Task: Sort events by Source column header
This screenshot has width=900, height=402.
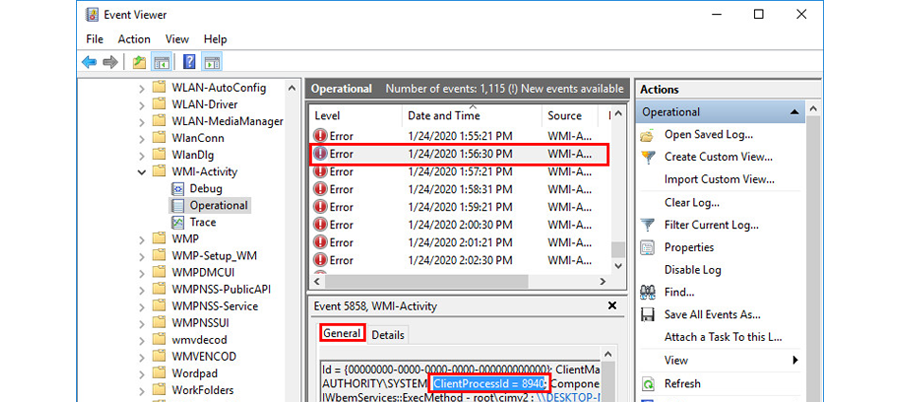Action: [x=569, y=115]
